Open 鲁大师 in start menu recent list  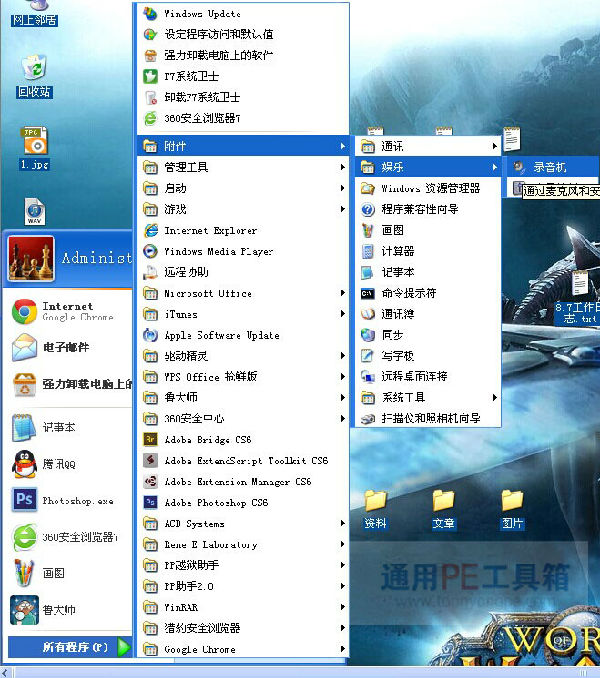(69, 610)
